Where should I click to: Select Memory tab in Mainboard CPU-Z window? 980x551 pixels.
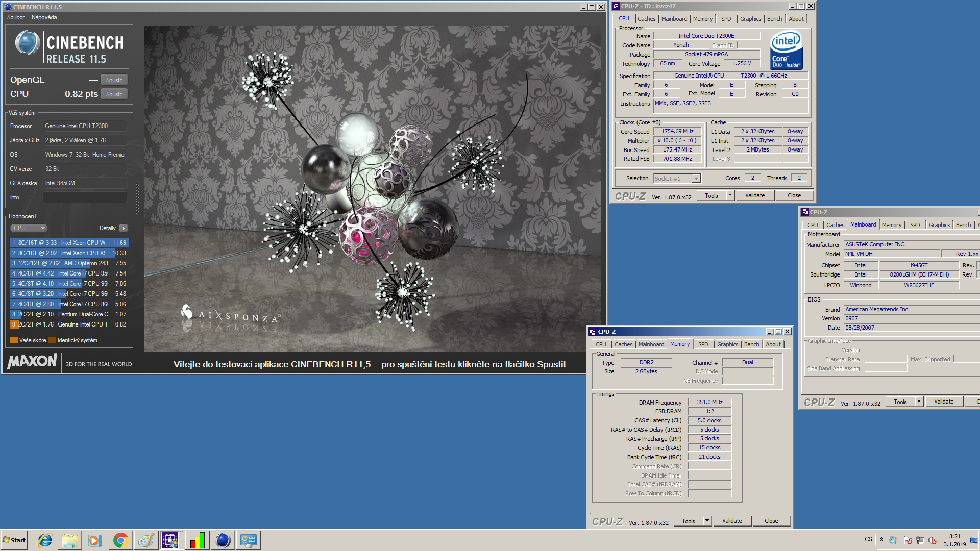coord(891,225)
